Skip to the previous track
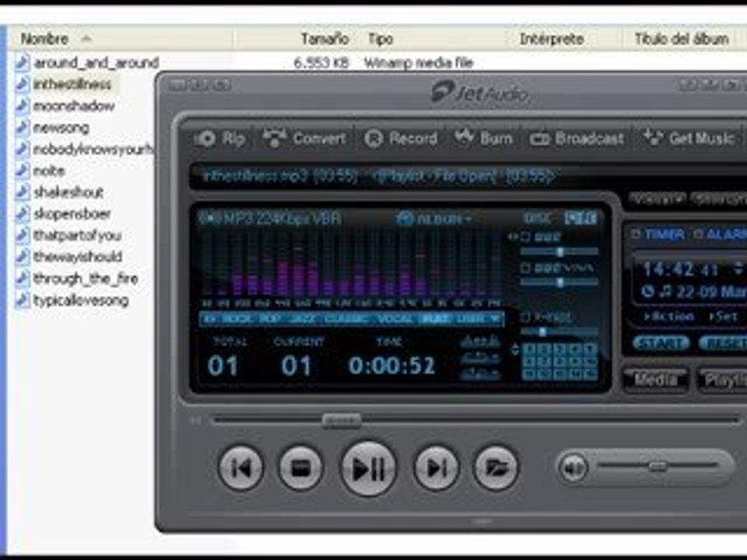This screenshot has width=747, height=560. 240,468
